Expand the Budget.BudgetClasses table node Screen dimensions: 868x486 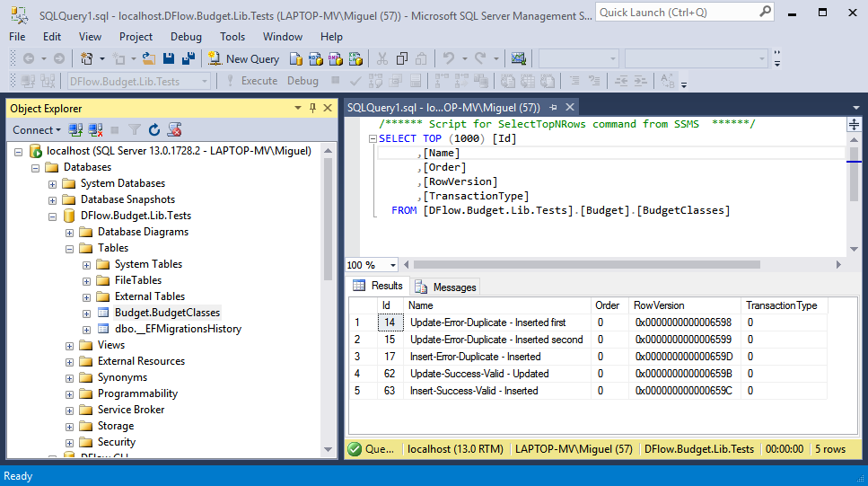point(86,314)
